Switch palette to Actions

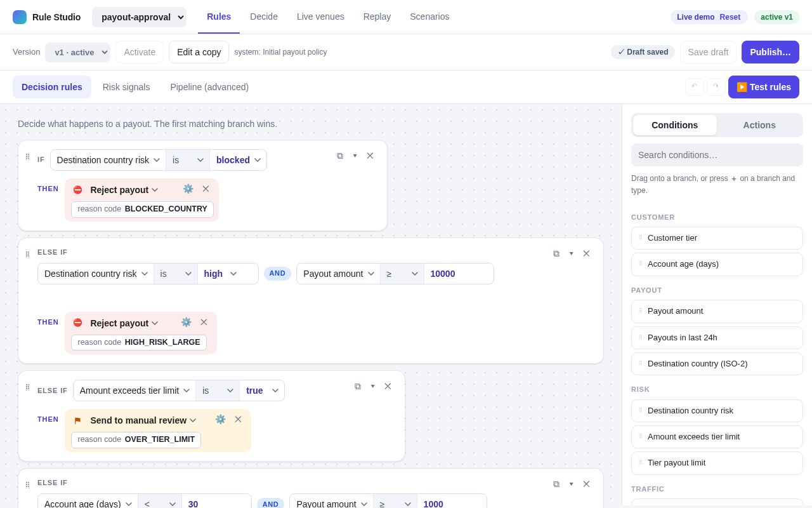pyautogui.click(x=759, y=125)
